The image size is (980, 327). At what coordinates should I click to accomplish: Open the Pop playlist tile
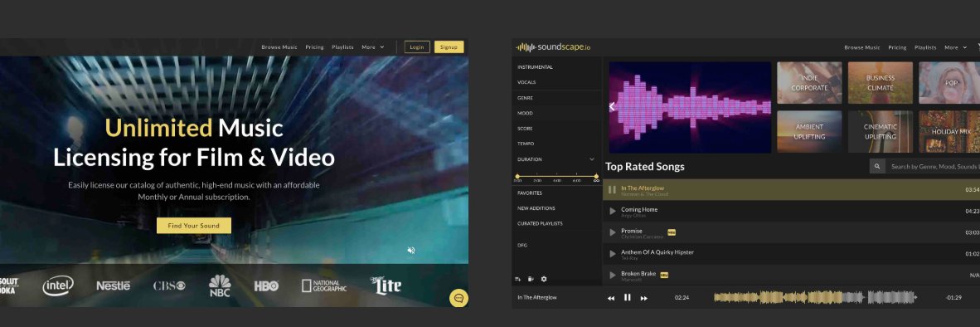[949, 82]
